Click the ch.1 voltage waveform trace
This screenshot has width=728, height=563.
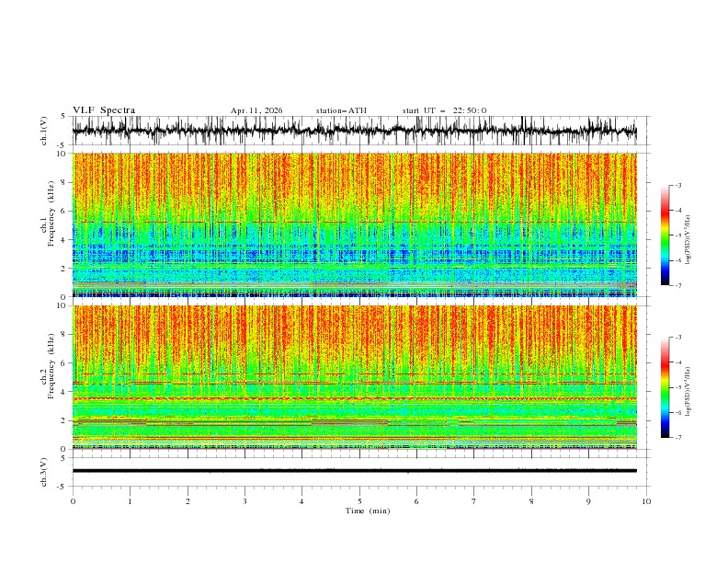point(354,131)
